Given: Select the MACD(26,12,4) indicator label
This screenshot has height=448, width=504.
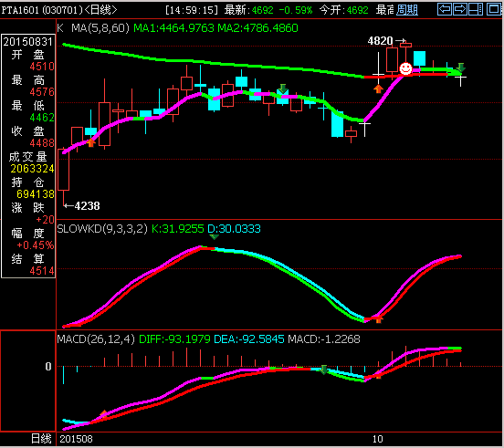Looking at the screenshot, I should [96, 339].
